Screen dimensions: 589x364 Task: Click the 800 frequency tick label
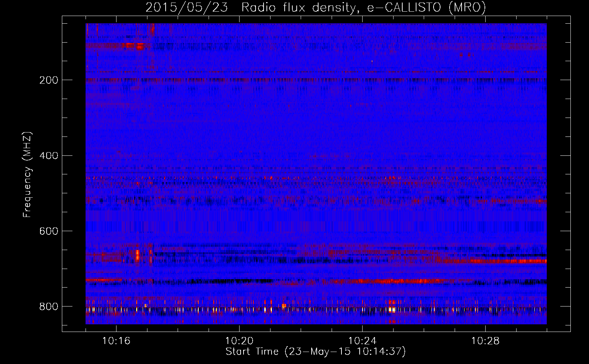pos(49,306)
